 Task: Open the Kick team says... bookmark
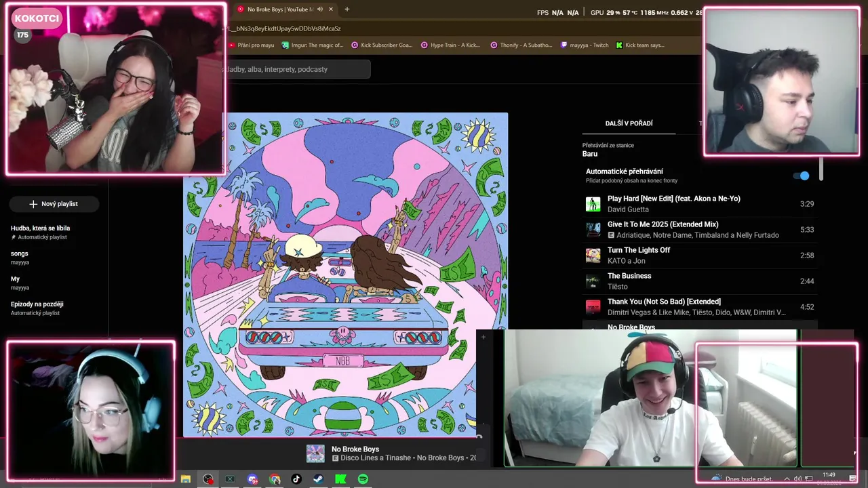click(640, 45)
